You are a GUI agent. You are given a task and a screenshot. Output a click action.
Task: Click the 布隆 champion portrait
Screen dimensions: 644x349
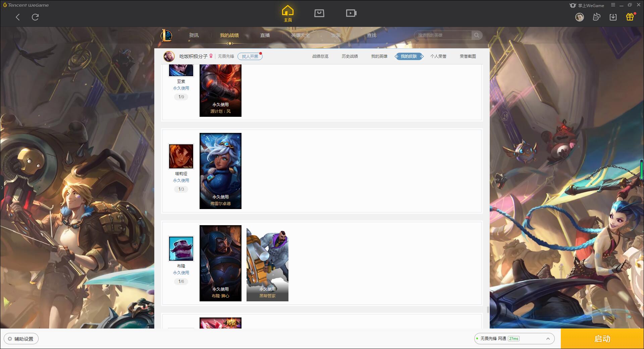(181, 249)
